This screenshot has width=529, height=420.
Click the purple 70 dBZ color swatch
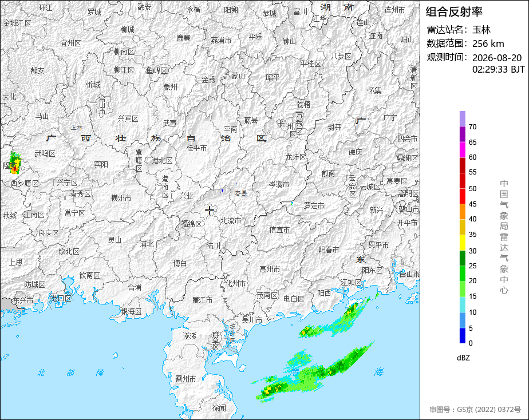click(462, 118)
